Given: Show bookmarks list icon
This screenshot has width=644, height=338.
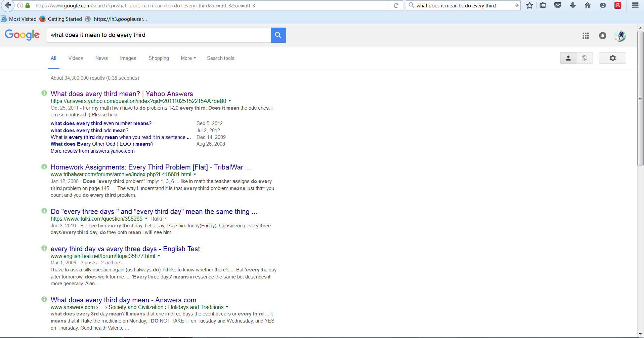Looking at the screenshot, I should coord(543,5).
